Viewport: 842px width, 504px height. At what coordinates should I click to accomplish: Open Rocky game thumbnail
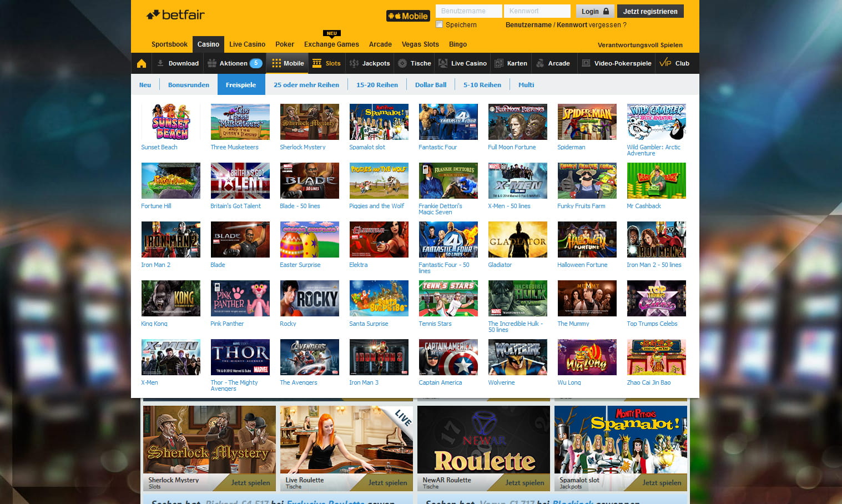[310, 298]
